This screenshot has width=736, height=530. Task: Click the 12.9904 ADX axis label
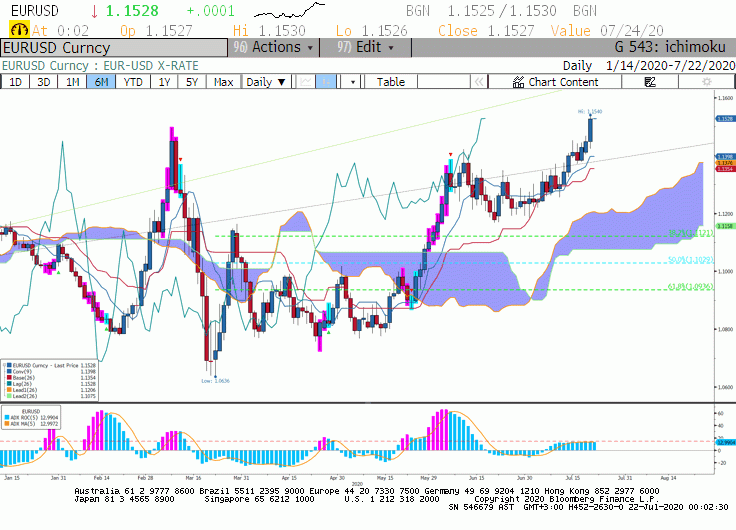(725, 442)
